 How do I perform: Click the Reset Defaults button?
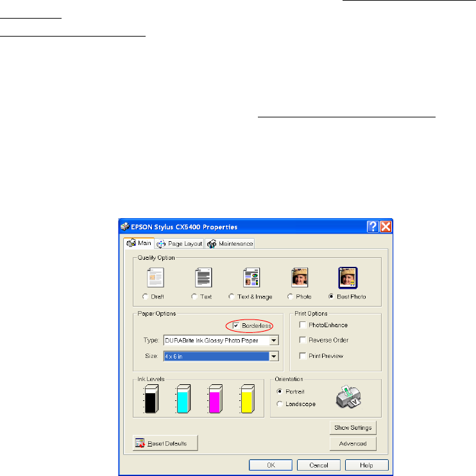coord(165,443)
